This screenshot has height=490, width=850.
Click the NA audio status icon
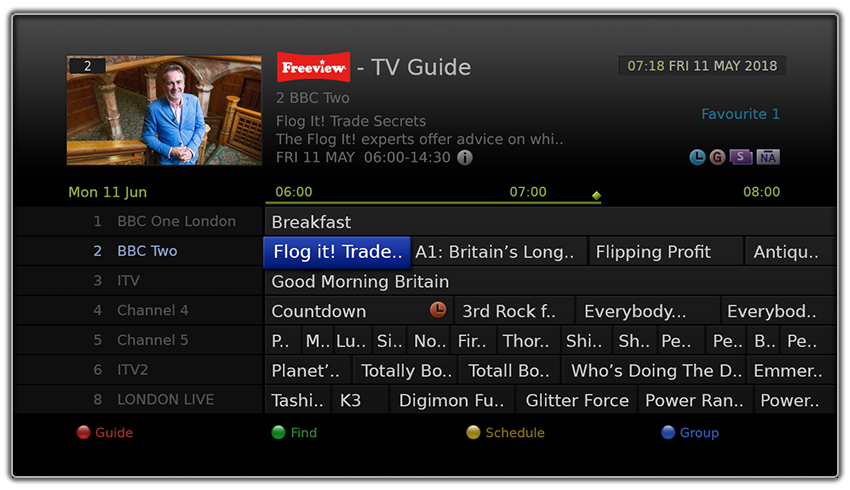pos(768,157)
